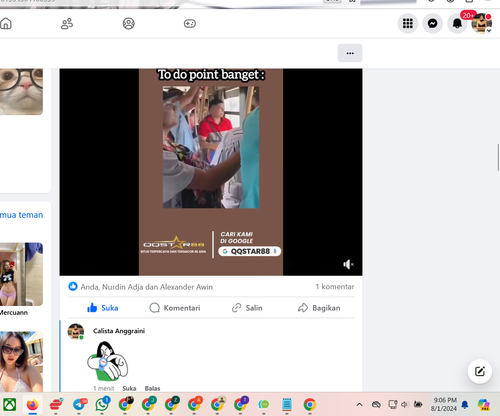Viewport: 500px width, 416px height.
Task: Switch to Firefox in the taskbar
Action: click(32, 405)
